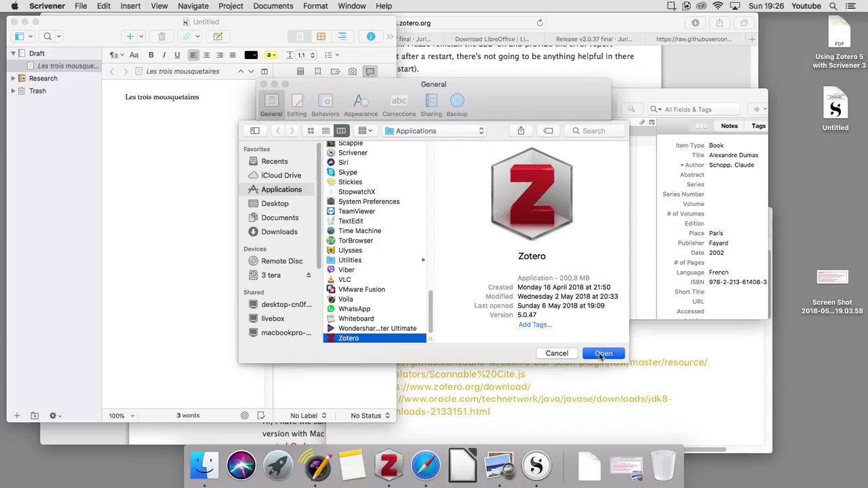Open the Project menu
Image resolution: width=868 pixels, height=488 pixels.
tap(231, 6)
